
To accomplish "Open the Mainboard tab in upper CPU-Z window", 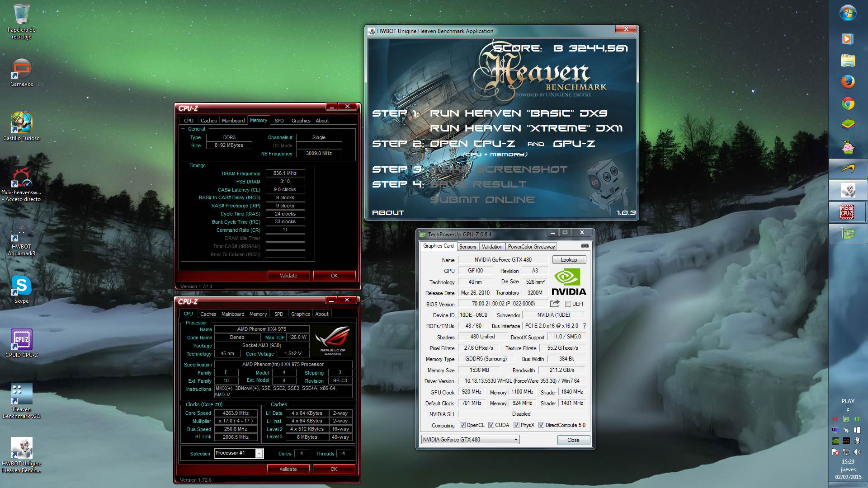I will point(233,121).
